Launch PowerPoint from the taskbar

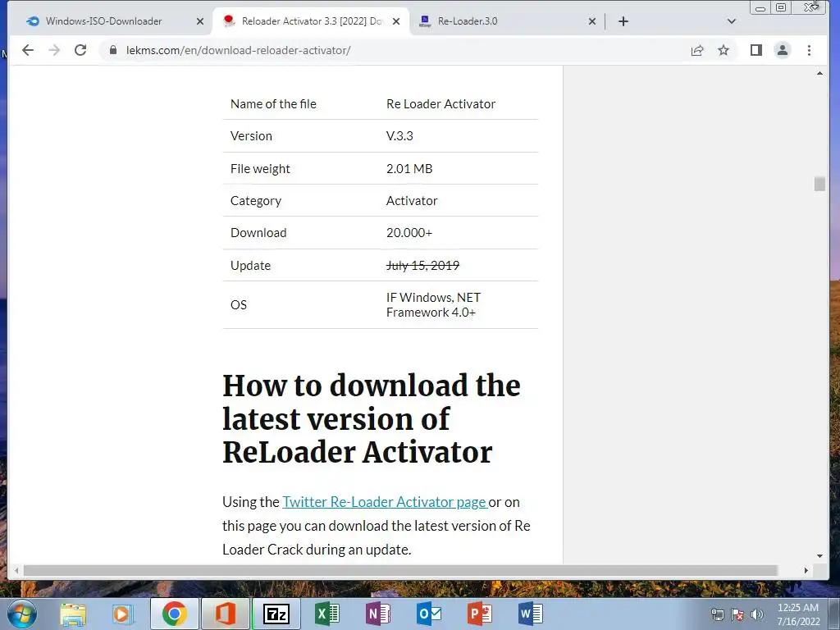tap(479, 614)
